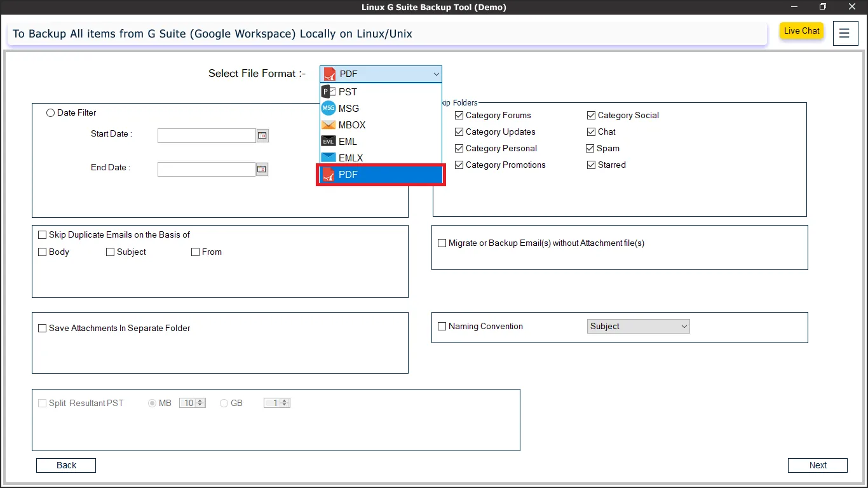Click the MSG format icon
The height and width of the screenshot is (488, 868).
pos(329,109)
